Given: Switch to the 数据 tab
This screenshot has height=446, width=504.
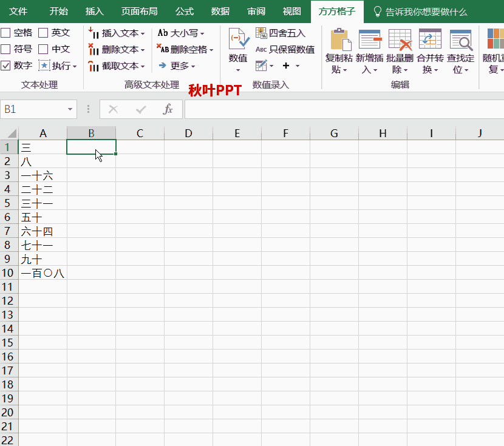Looking at the screenshot, I should click(220, 12).
